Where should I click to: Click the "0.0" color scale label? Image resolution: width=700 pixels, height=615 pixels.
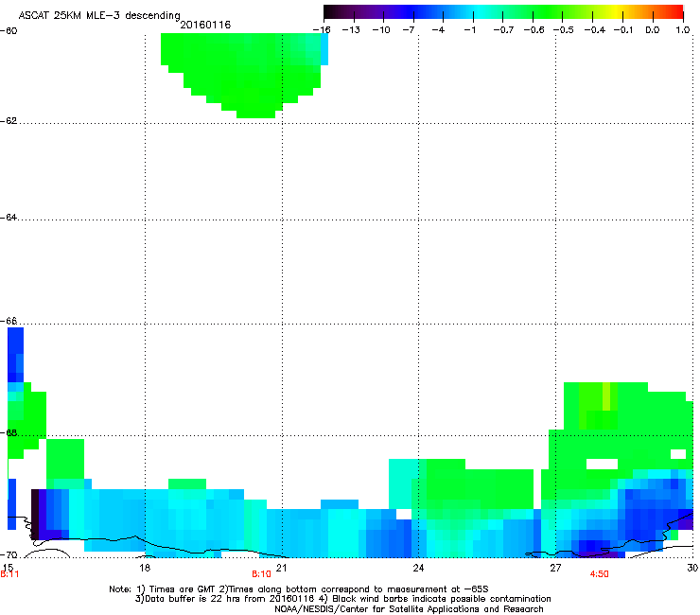pos(653,30)
